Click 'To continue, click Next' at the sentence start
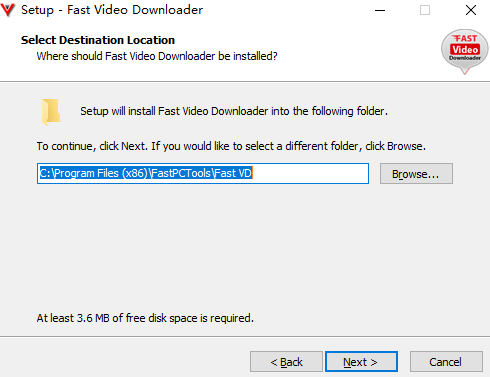The image size is (490, 377). 91,146
